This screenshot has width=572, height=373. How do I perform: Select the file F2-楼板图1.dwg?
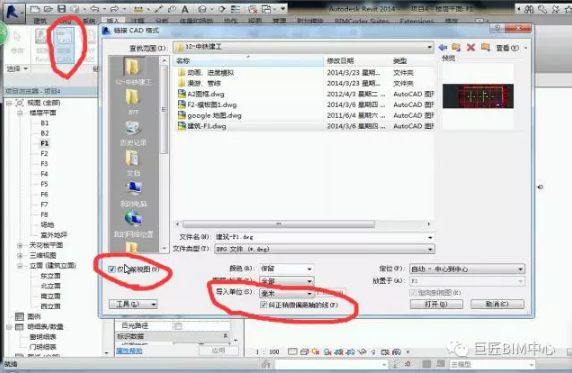coord(212,105)
